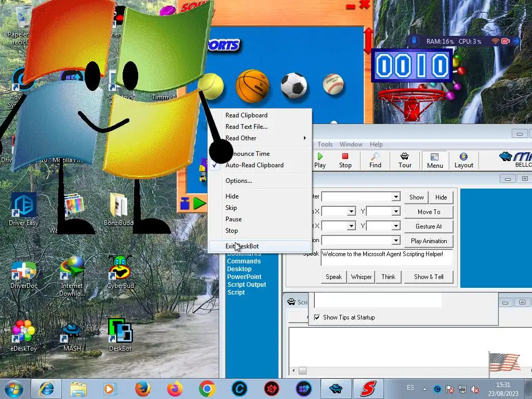Viewport: 532px width, 399px height.
Task: Choose Skip in the context menu
Action: coord(260,208)
